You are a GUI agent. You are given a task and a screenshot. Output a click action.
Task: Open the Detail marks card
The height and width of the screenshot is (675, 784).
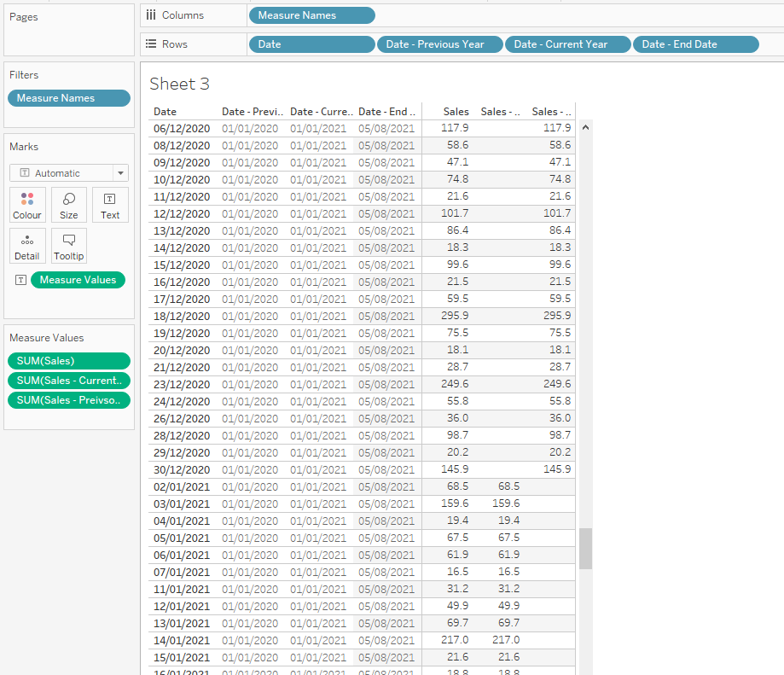click(x=26, y=246)
